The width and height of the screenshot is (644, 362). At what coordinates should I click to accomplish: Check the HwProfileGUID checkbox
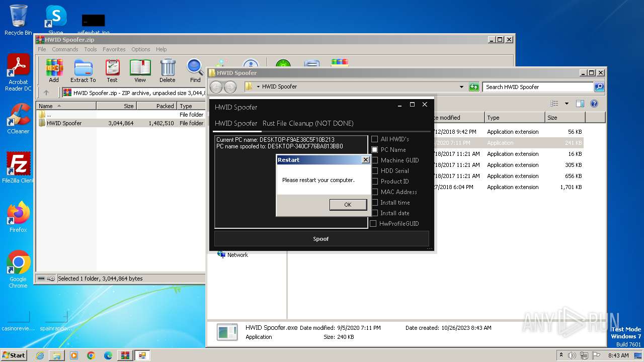pyautogui.click(x=373, y=224)
